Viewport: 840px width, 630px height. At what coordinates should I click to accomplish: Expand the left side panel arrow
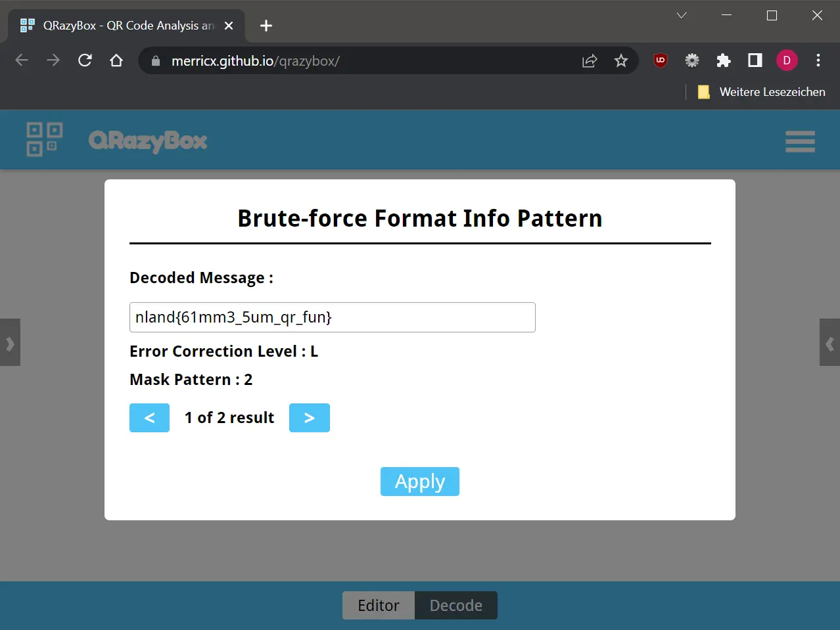tap(10, 343)
